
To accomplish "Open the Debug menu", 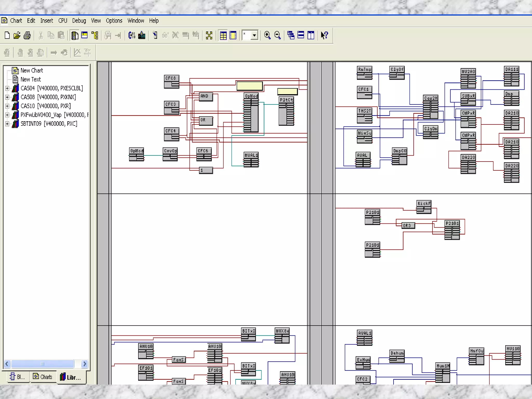I will (x=79, y=21).
